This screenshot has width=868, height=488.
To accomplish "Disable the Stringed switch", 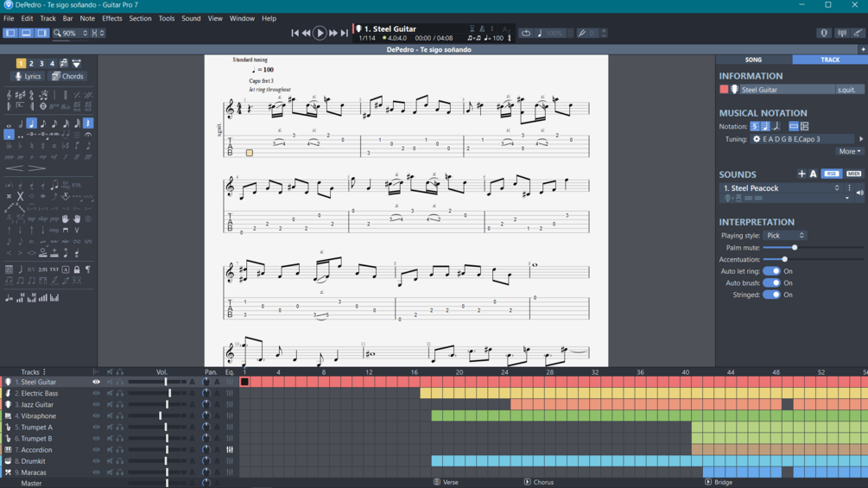I will tap(771, 295).
